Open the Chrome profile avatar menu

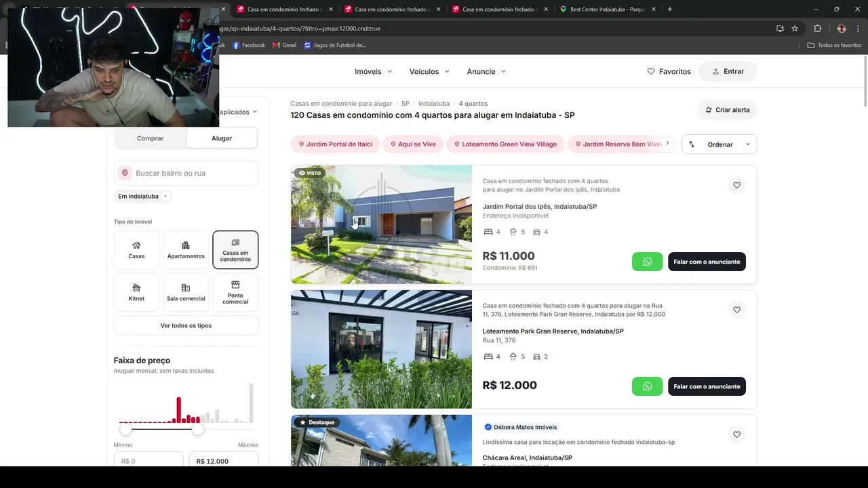842,28
